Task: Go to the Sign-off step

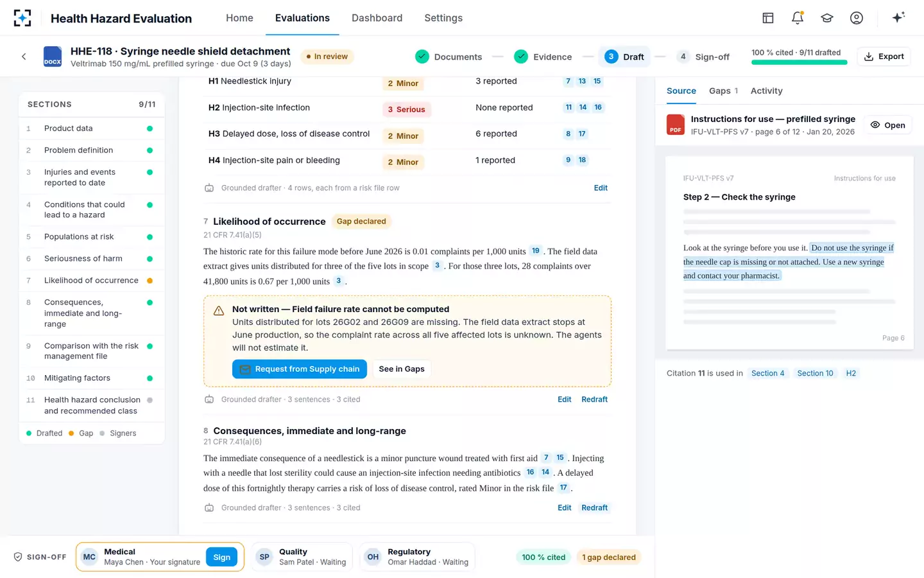Action: click(x=704, y=57)
